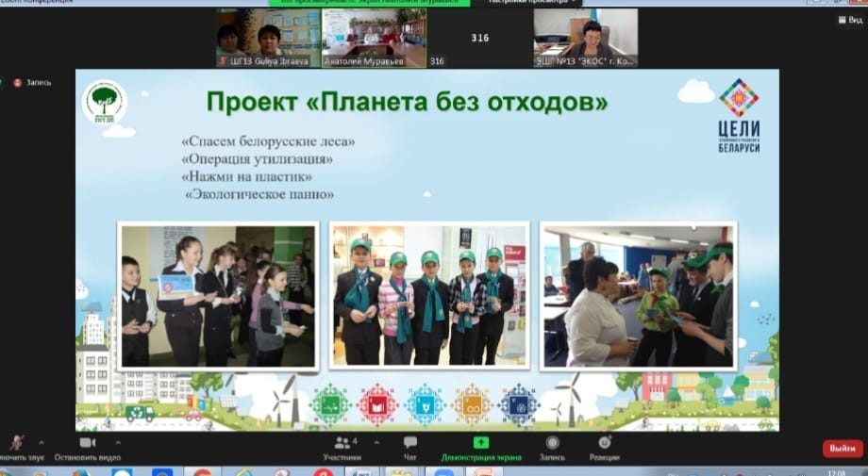Click photo of schoolchildren holding a box
Screen dimensions: 868x476
coord(218,296)
